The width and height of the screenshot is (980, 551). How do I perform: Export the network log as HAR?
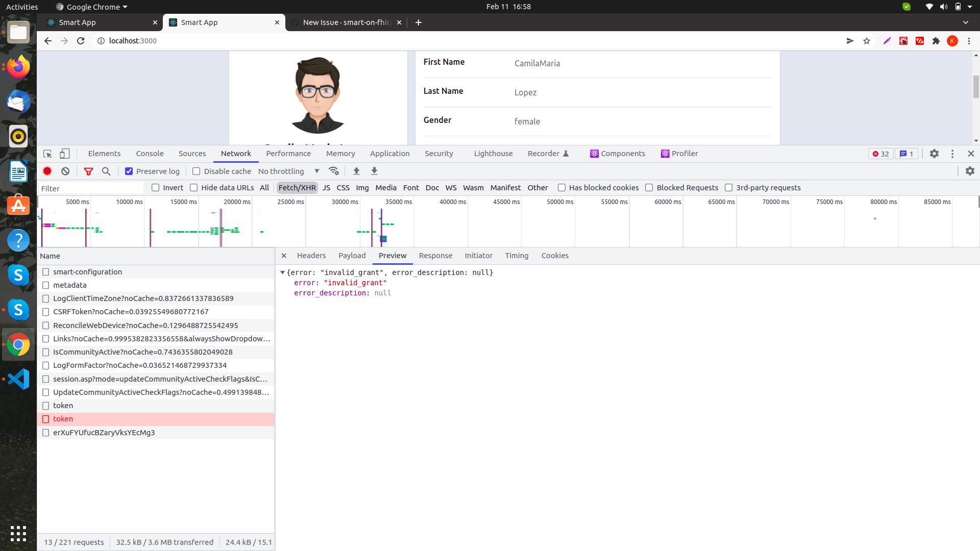(x=374, y=171)
